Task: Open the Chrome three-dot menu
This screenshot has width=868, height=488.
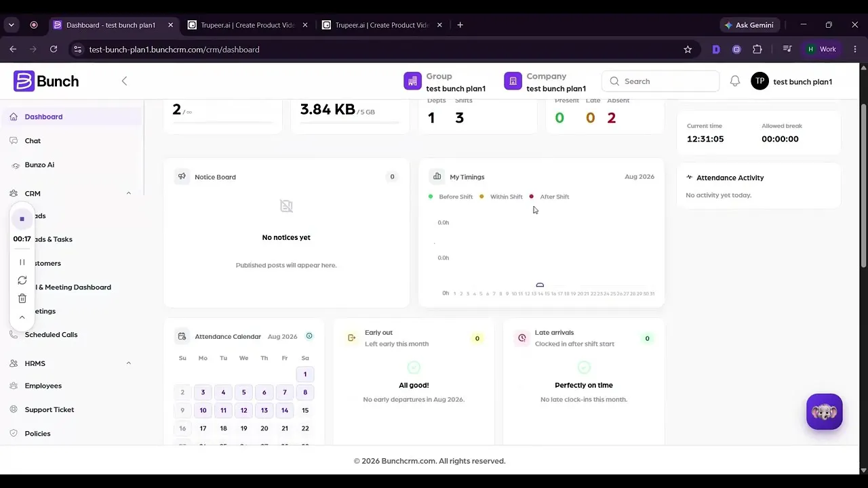Action: tap(855, 49)
